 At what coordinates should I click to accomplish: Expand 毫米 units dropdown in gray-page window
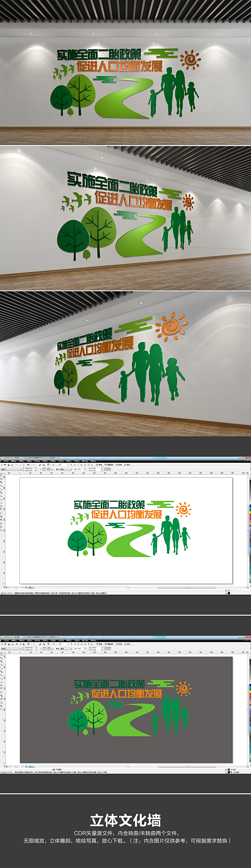(x=71, y=648)
